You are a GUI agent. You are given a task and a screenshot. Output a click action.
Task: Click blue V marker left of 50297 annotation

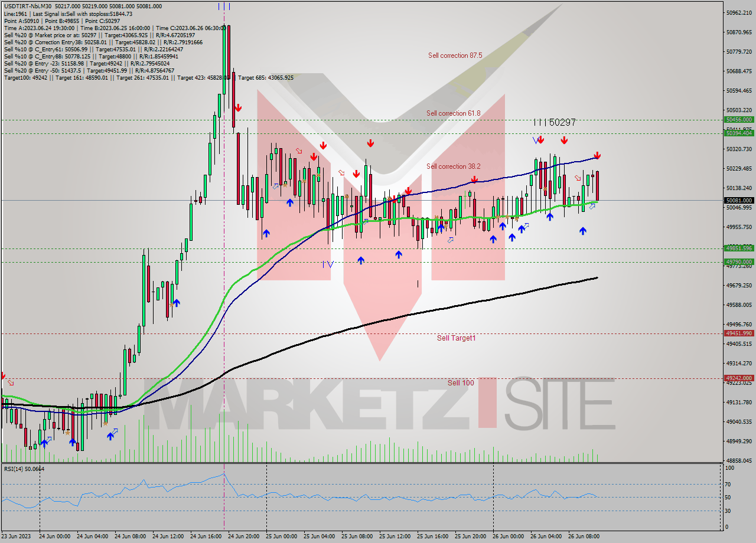(535, 140)
